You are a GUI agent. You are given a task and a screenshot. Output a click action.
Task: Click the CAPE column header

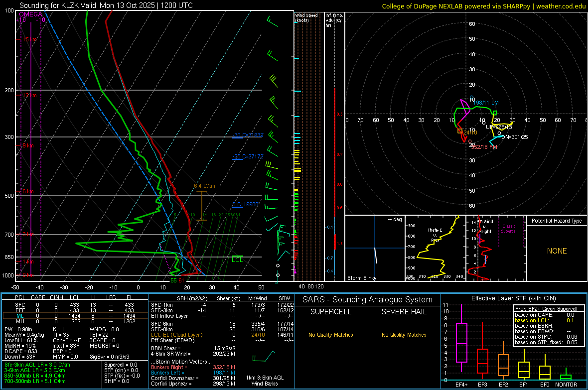coord(38,297)
